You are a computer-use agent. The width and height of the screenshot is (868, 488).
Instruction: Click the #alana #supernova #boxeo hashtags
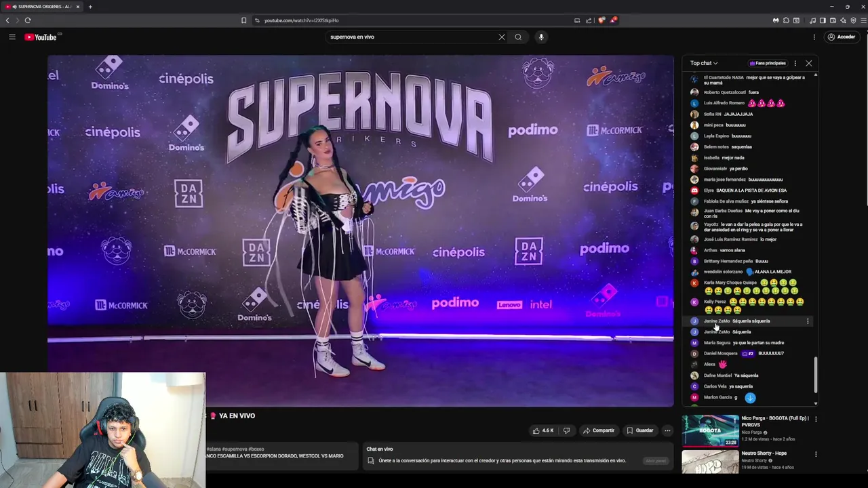[x=235, y=449]
